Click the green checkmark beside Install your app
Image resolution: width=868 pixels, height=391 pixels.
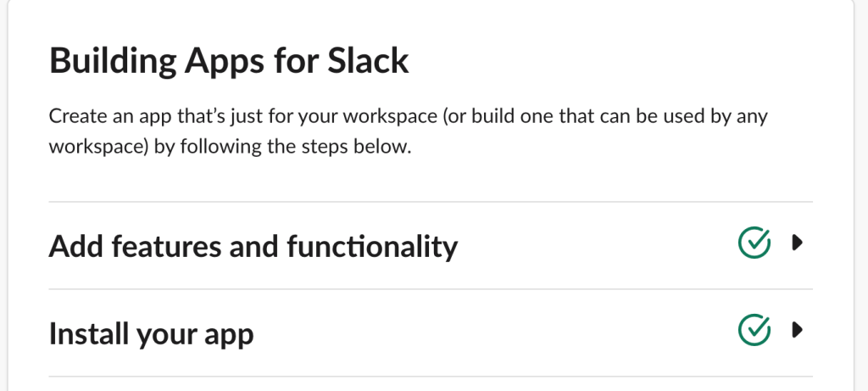click(754, 330)
